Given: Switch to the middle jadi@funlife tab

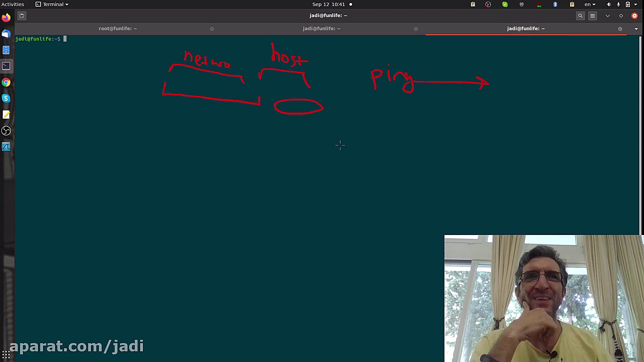Looking at the screenshot, I should point(321,28).
